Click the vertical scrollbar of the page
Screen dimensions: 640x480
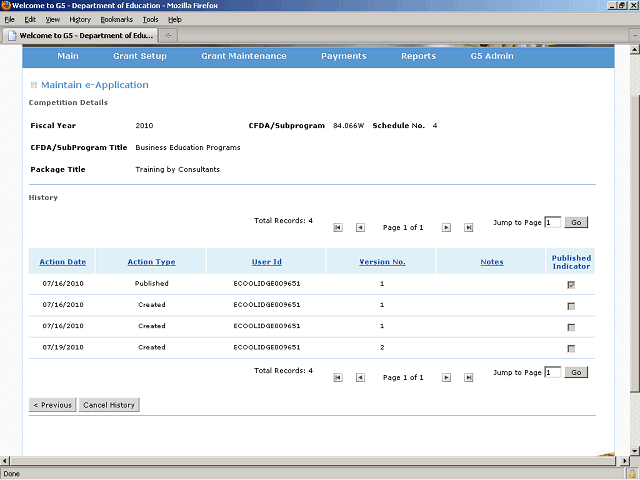tap(634, 250)
